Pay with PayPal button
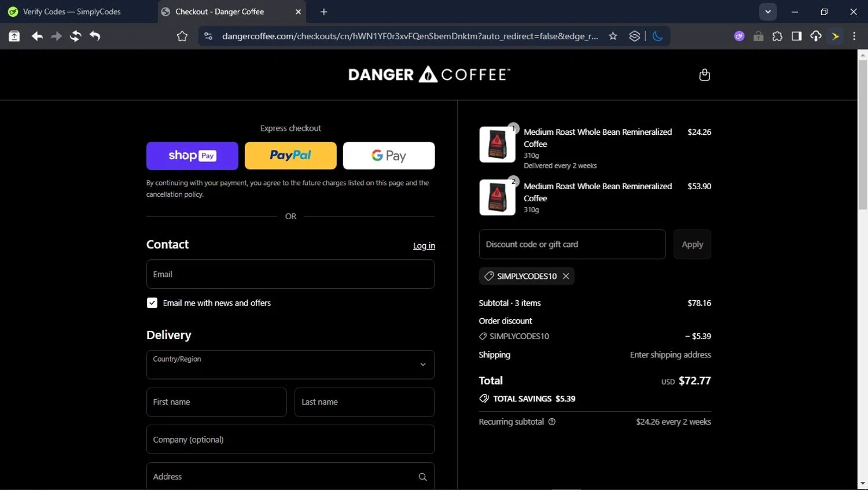868x490 pixels. [x=290, y=156]
